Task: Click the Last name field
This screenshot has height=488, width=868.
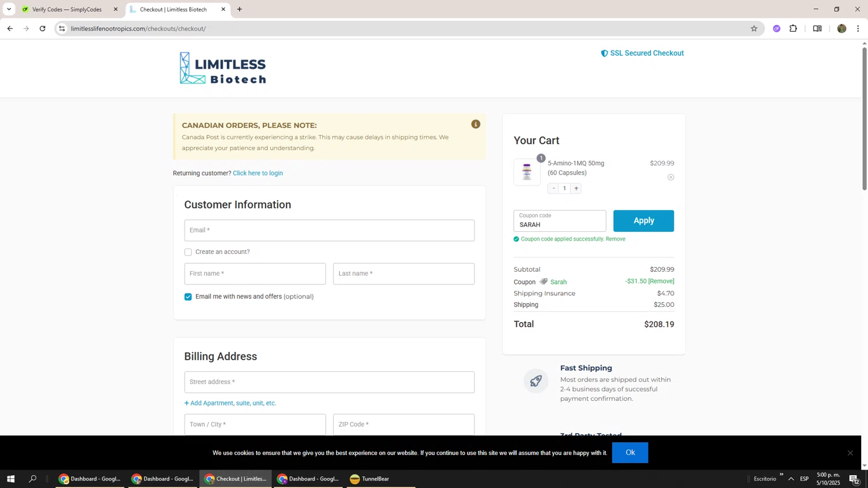Action: (x=404, y=274)
